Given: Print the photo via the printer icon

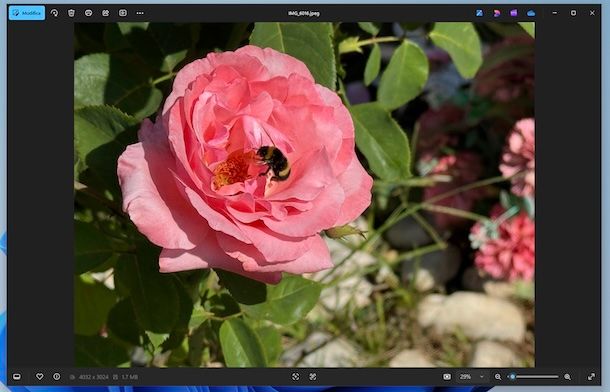Looking at the screenshot, I should [x=88, y=13].
